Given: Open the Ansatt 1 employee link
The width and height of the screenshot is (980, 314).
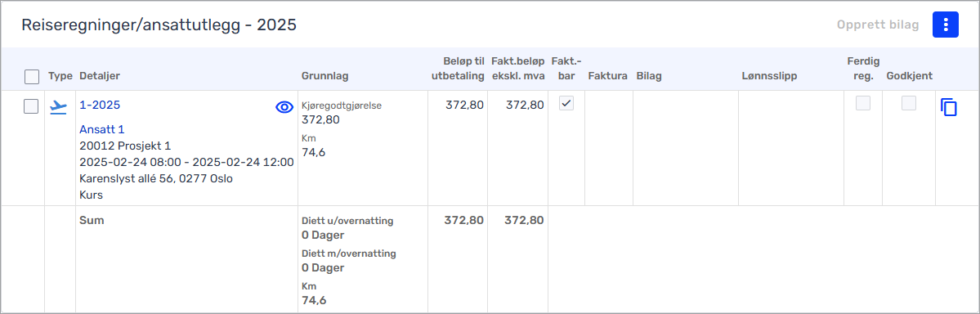Looking at the screenshot, I should click(x=102, y=129).
